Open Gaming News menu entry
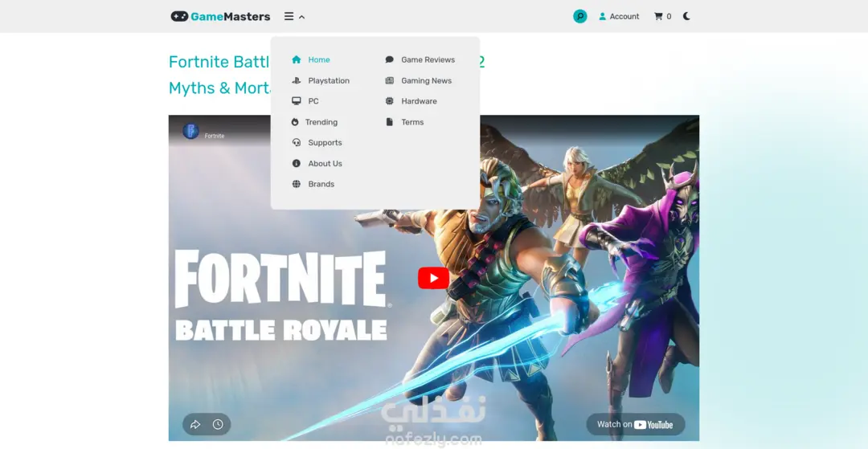The image size is (868, 449). [426, 81]
